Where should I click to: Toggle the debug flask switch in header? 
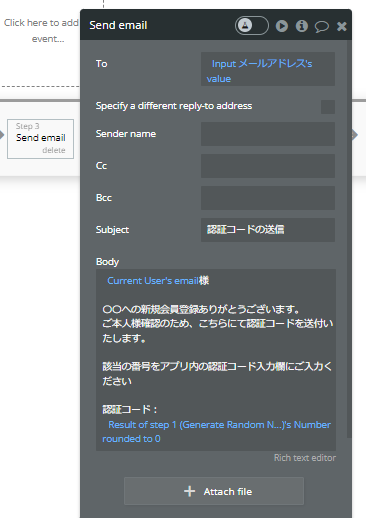[x=252, y=25]
